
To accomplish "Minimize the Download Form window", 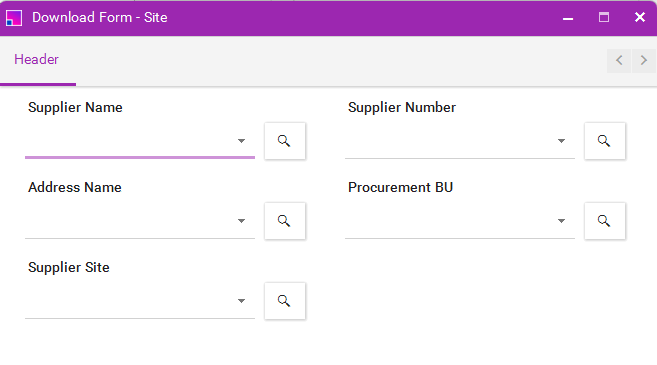I will pyautogui.click(x=568, y=18).
